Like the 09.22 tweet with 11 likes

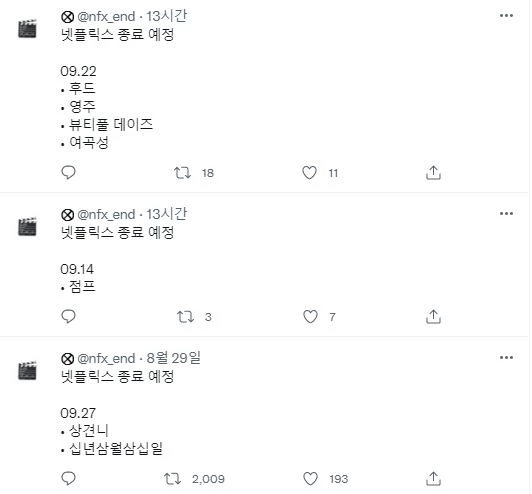(309, 173)
